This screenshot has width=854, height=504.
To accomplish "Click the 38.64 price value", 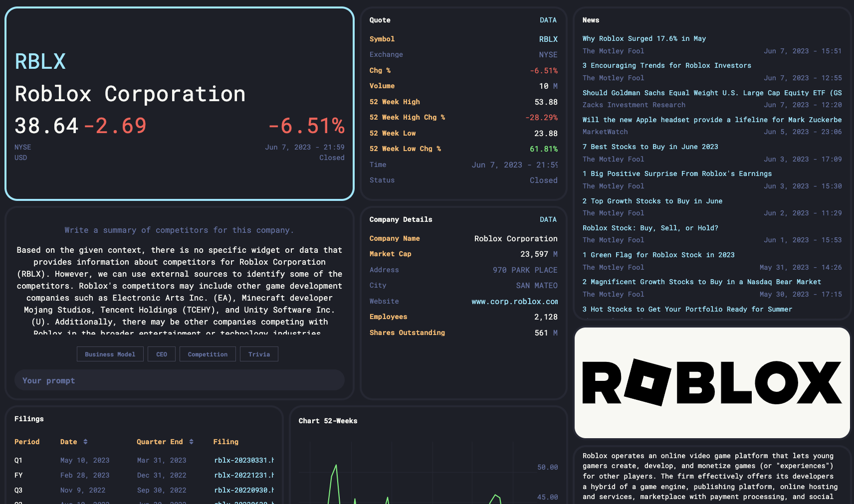I will 46,126.
